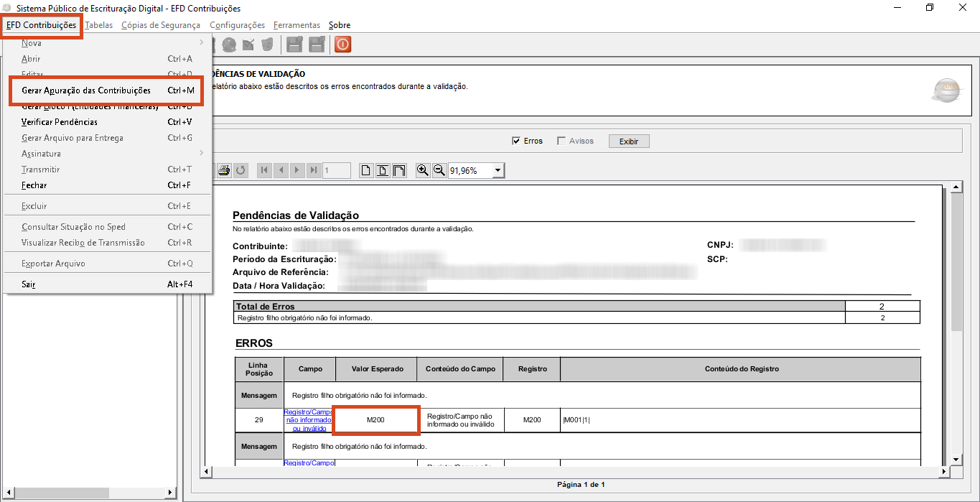The image size is (980, 502).
Task: Open the Tabelas menu
Action: tap(98, 25)
